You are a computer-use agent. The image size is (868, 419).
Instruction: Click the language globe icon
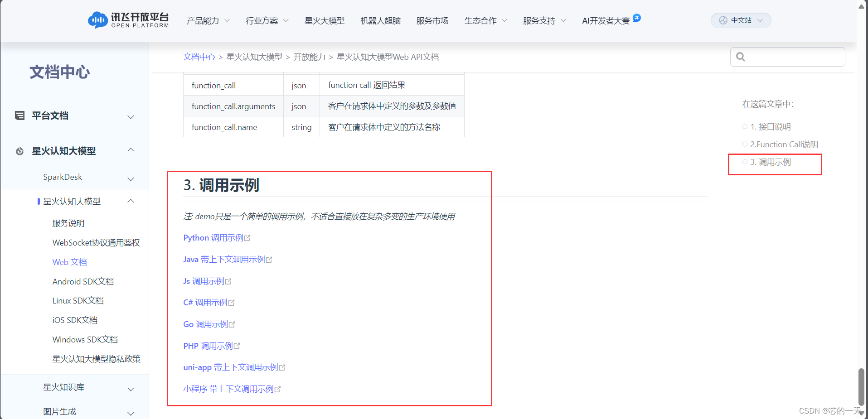723,20
